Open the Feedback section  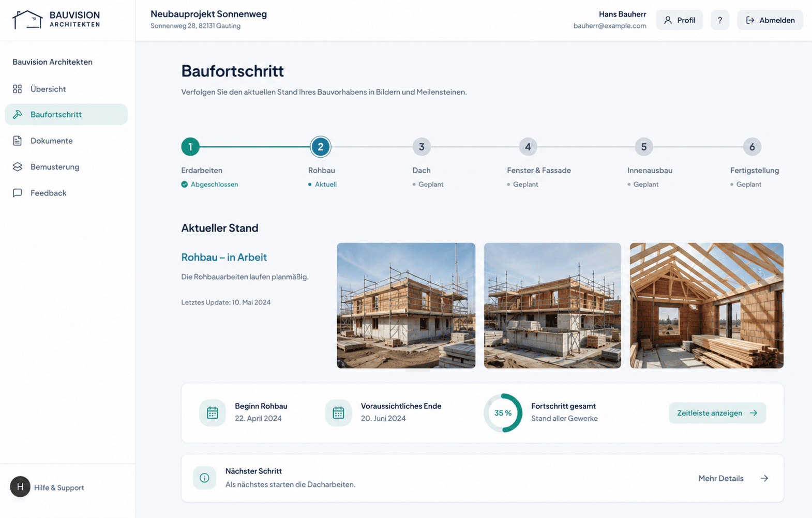(66, 193)
